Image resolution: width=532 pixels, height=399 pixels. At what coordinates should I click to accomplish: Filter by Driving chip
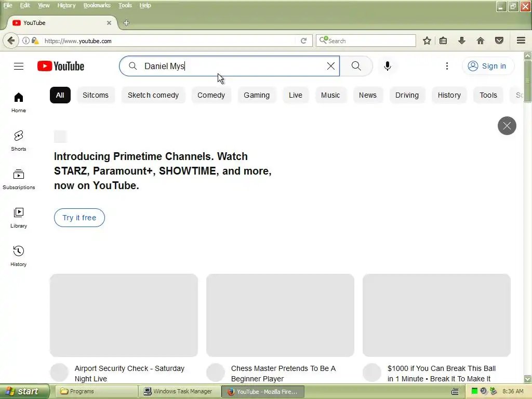click(407, 95)
